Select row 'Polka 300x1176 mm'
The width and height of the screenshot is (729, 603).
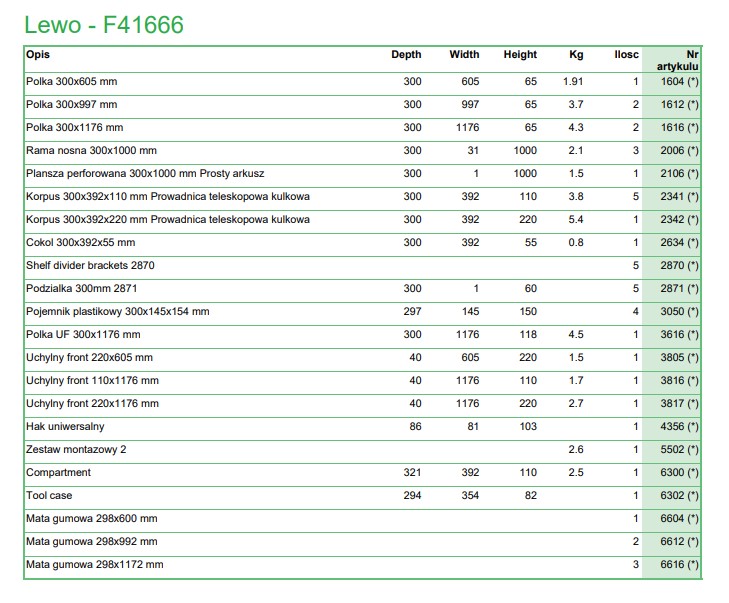click(363, 128)
